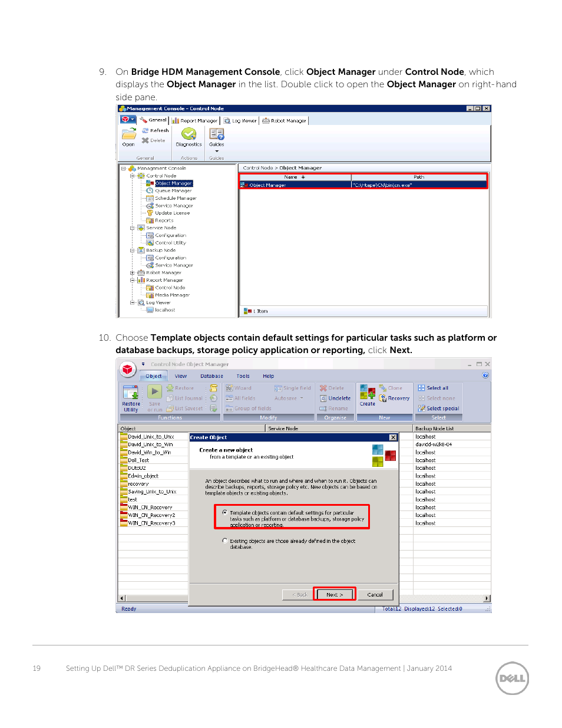Open the red application menu in Management Console
The height and width of the screenshot is (728, 562).
(128, 120)
